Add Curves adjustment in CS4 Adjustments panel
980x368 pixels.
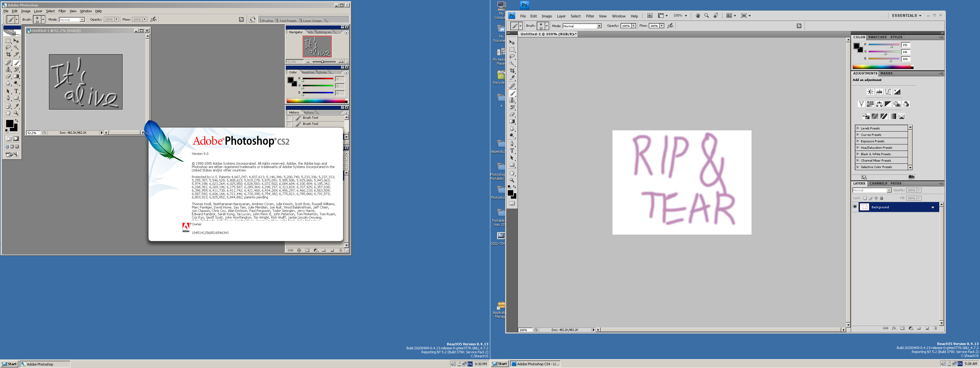[x=888, y=92]
